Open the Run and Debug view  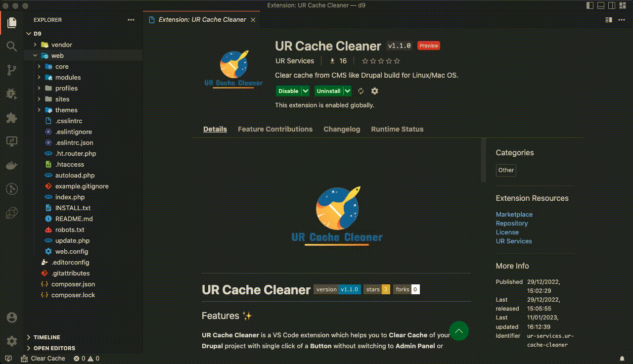12,94
